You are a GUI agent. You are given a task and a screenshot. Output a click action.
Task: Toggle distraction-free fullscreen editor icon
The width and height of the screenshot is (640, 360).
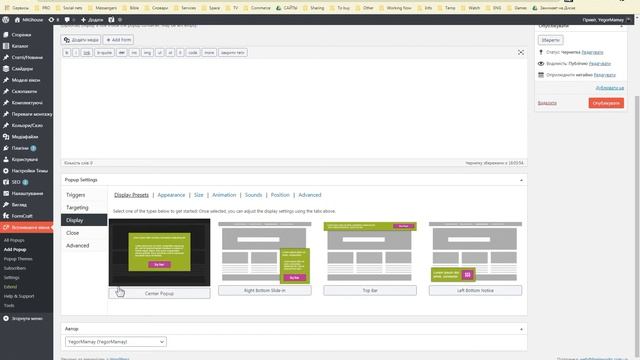[x=521, y=53]
